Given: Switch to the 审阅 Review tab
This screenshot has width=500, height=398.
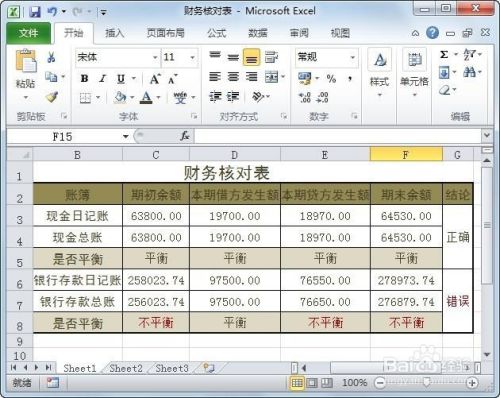Looking at the screenshot, I should tap(299, 33).
